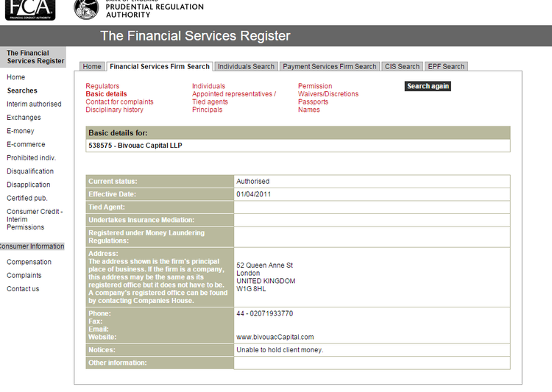The width and height of the screenshot is (552, 392).
Task: Select the Financial Services Firm Search tab
Action: 160,66
